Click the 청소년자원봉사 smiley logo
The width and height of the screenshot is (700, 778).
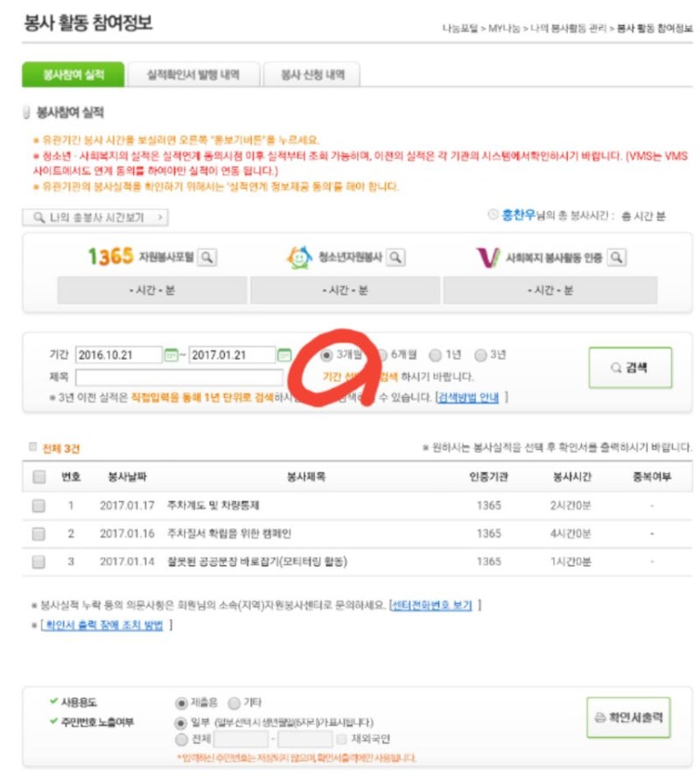(299, 257)
